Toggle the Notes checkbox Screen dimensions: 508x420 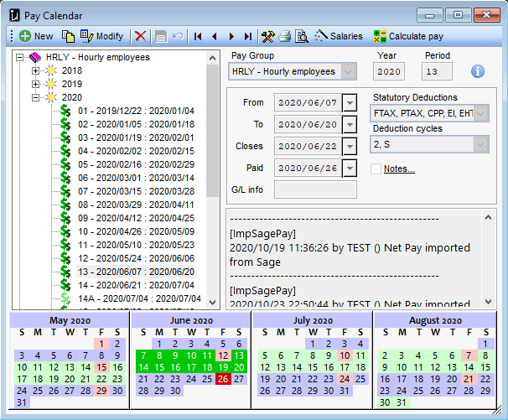[x=376, y=169]
